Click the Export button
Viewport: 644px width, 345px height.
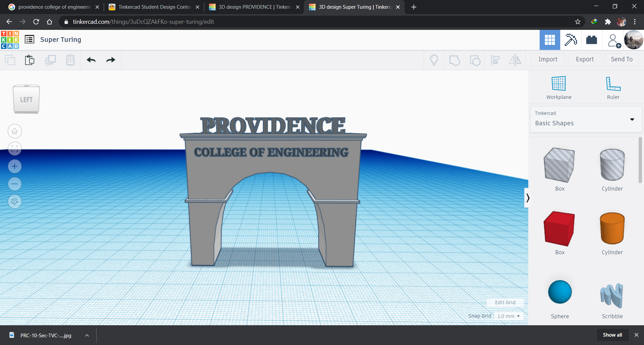click(585, 60)
